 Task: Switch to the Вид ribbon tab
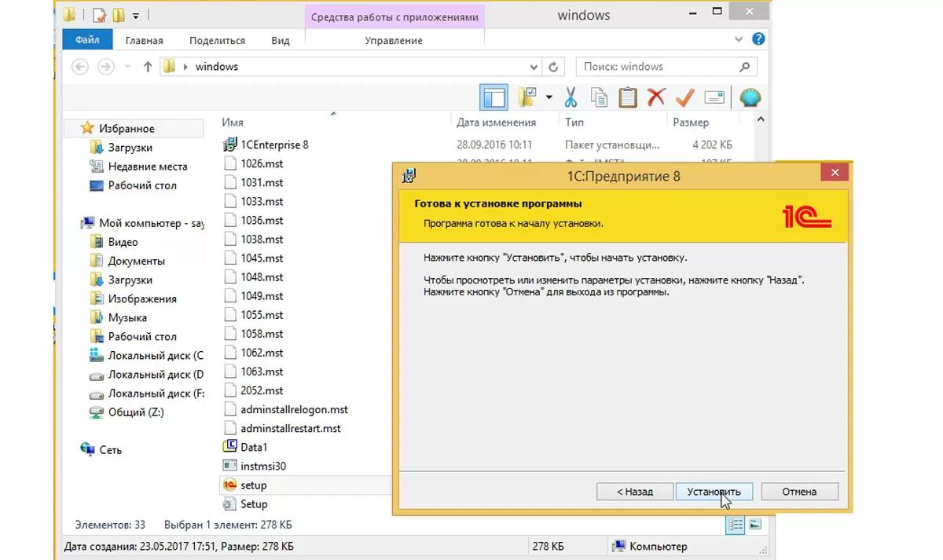pyautogui.click(x=281, y=40)
